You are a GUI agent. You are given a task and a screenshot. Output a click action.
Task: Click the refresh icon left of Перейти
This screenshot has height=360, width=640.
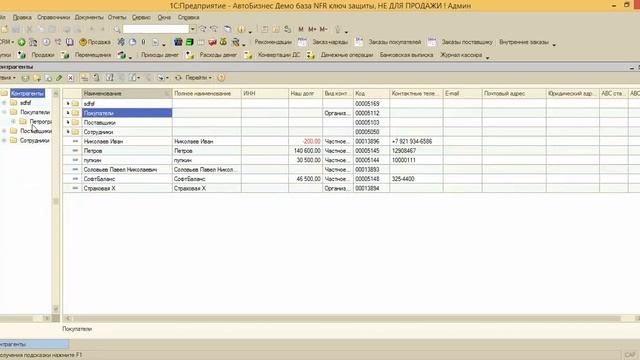[x=178, y=78]
